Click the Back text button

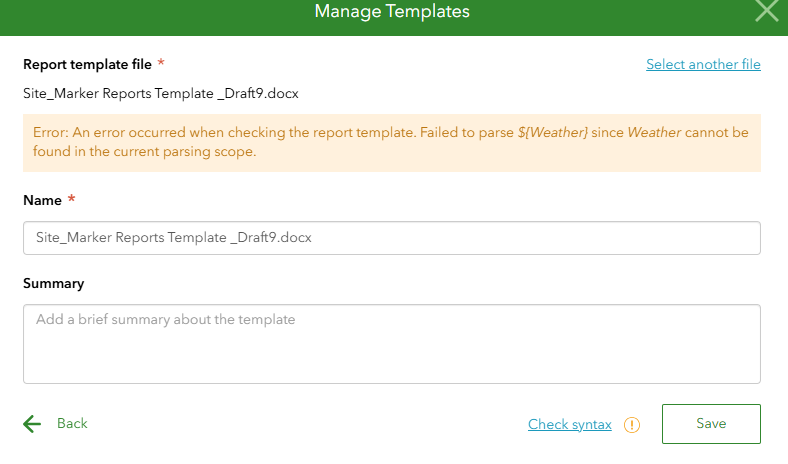(72, 423)
